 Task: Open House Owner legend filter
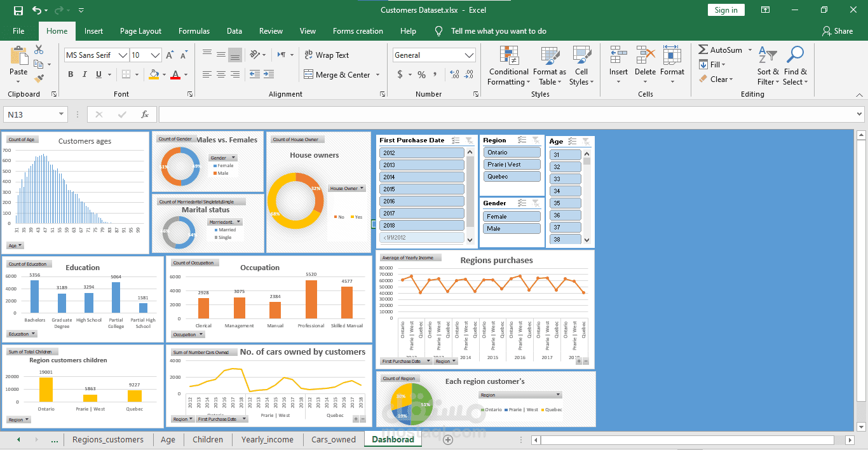click(347, 188)
